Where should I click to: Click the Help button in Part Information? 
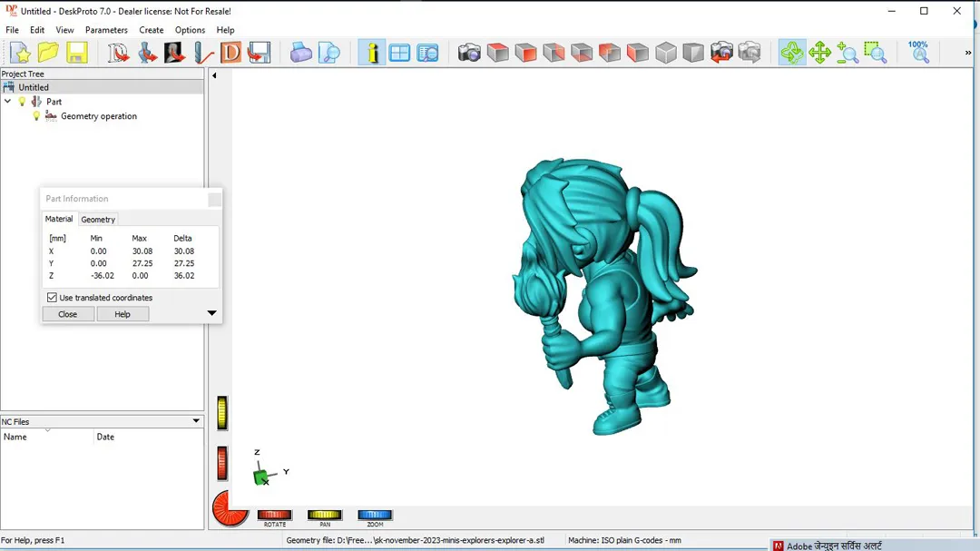(x=122, y=314)
